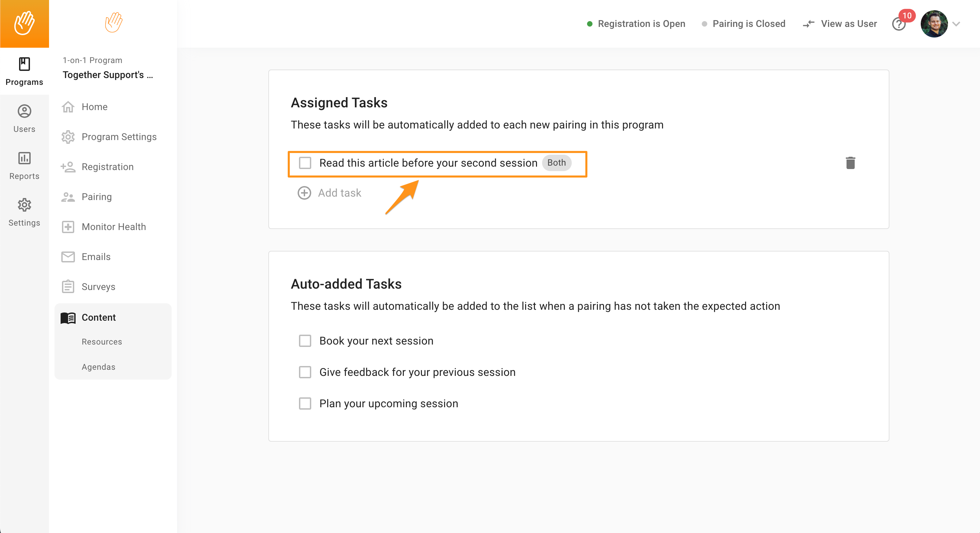Click the Surveys clipboard icon

pyautogui.click(x=68, y=287)
